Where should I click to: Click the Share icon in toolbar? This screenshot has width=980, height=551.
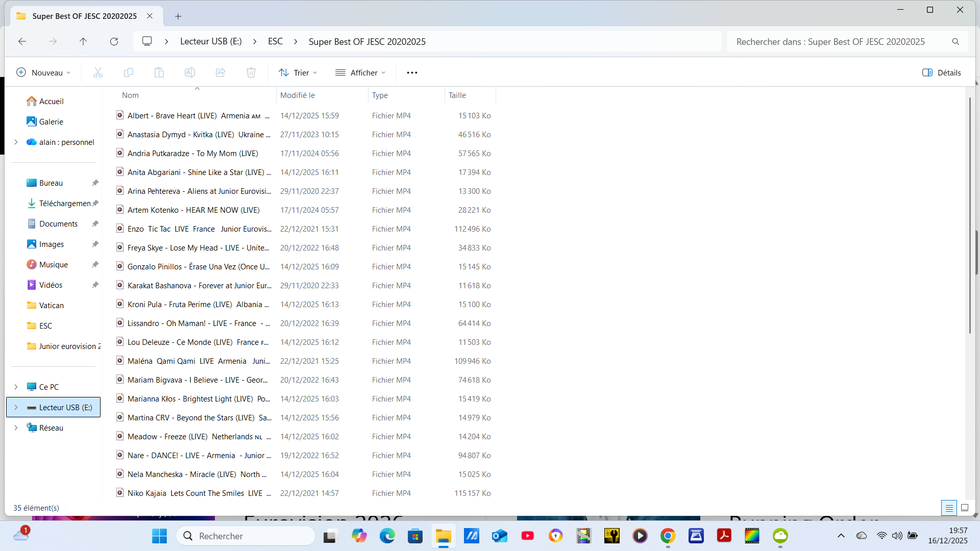coord(220,72)
